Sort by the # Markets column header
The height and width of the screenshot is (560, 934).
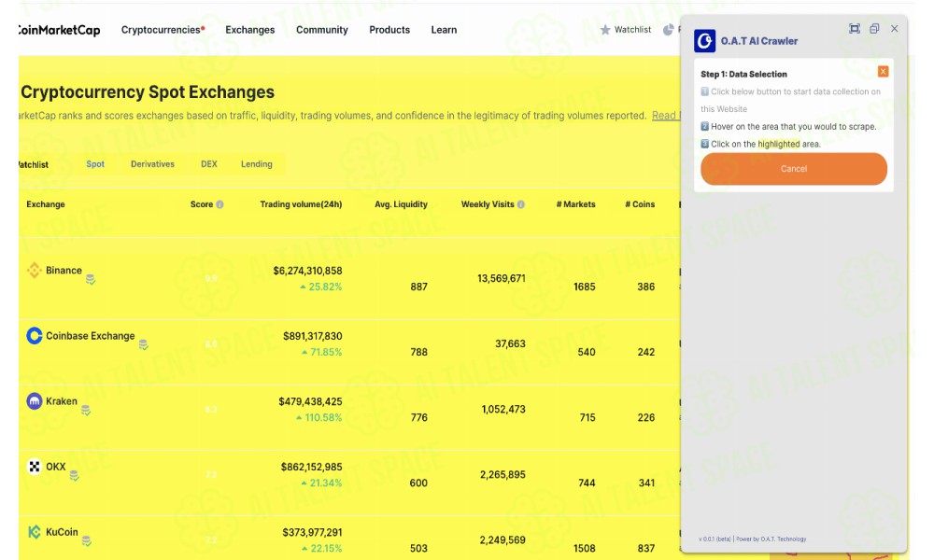pyautogui.click(x=576, y=204)
